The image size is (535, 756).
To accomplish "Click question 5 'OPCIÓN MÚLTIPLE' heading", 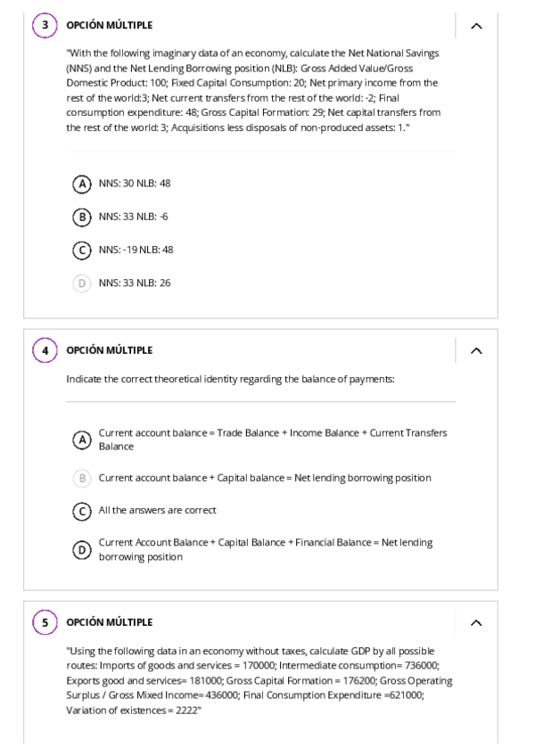I will [x=109, y=622].
